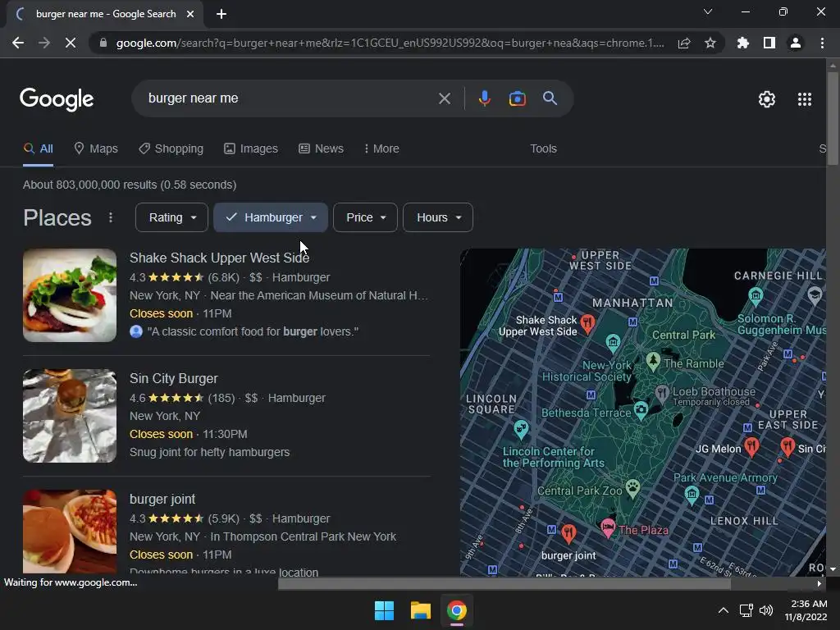This screenshot has width=840, height=630.
Task: Toggle the Chrome side panel icon
Action: [769, 43]
